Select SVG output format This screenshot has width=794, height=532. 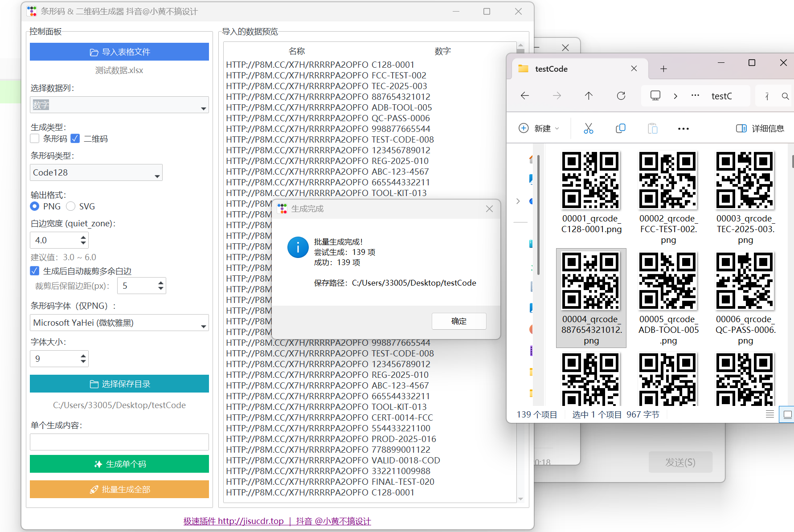[71, 206]
